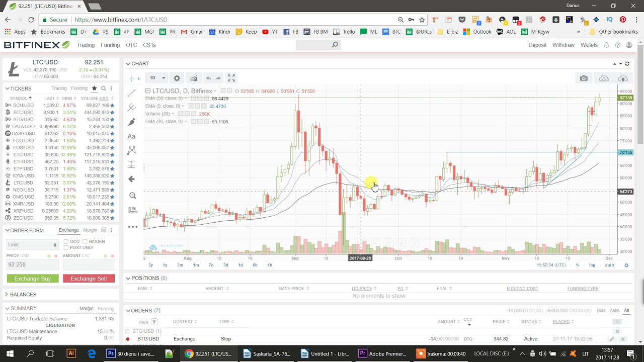Image resolution: width=644 pixels, height=362 pixels.
Task: Switch order form to Margin tab
Action: pyautogui.click(x=90, y=230)
